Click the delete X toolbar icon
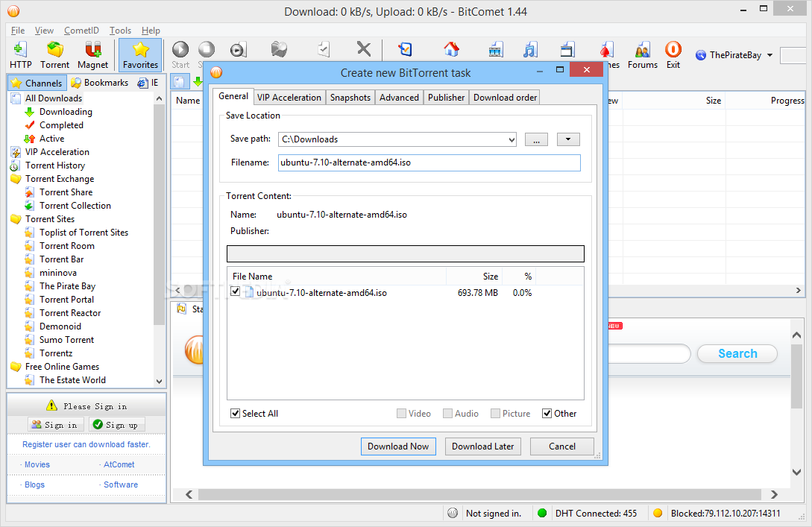Image resolution: width=812 pixels, height=527 pixels. point(364,49)
